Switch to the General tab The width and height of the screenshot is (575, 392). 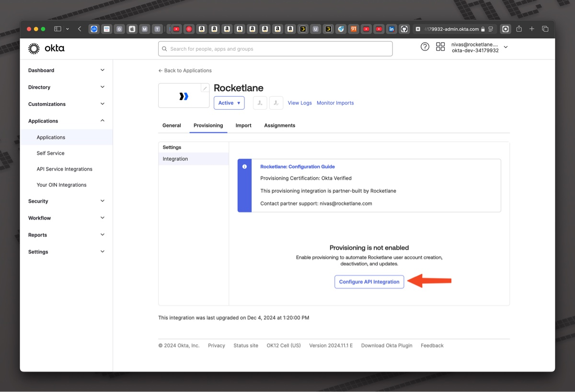click(x=172, y=126)
